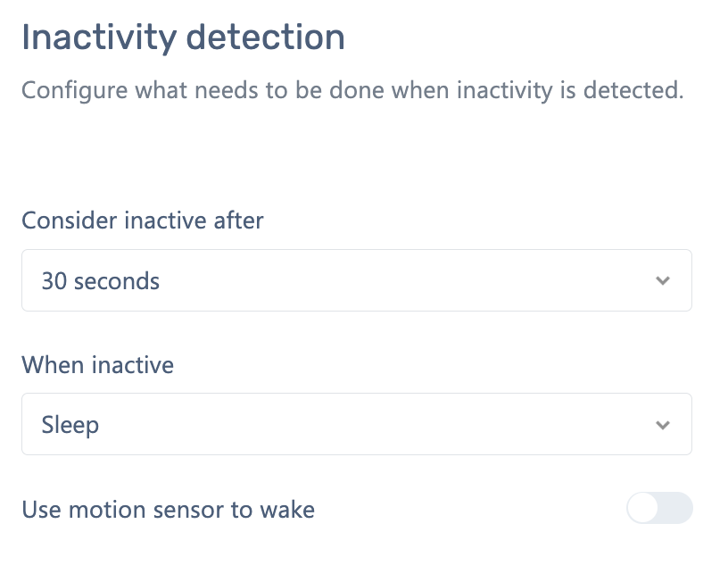This screenshot has height=582, width=728.
Task: Open the When inactive dropdown
Action: point(356,425)
